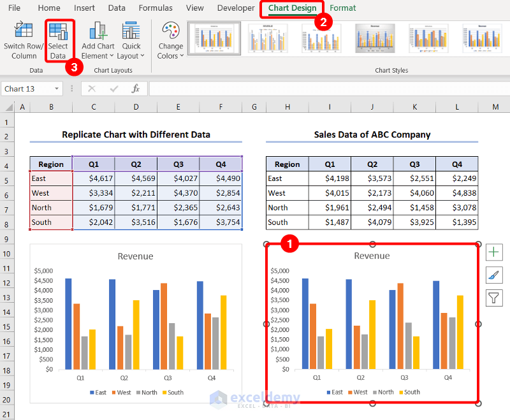Click the Chart Elements plus button
The image size is (510, 420).
[494, 252]
